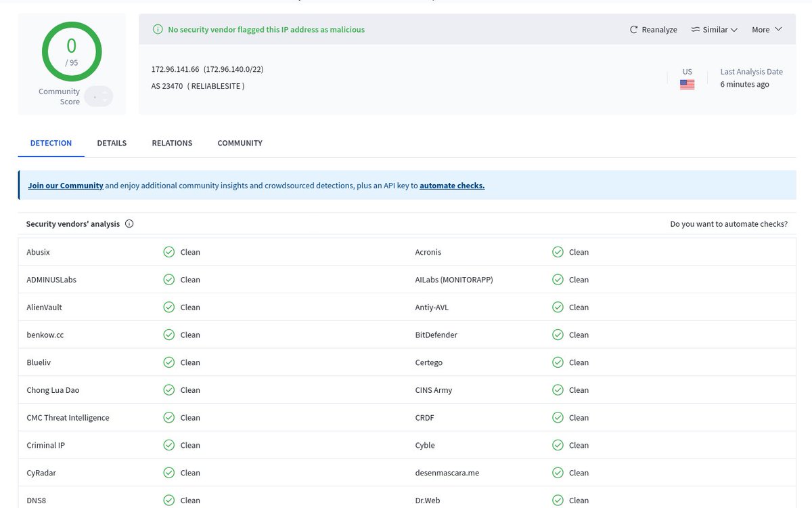This screenshot has width=812, height=508.
Task: Click the Certego vendor name
Action: [428, 362]
